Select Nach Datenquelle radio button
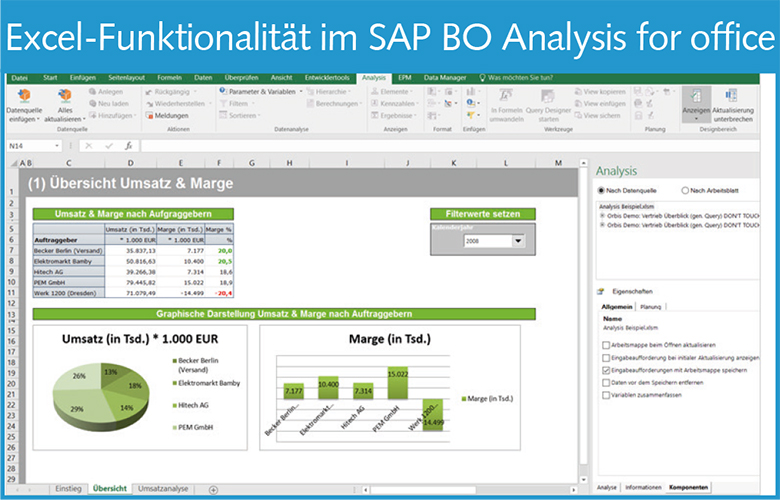This screenshot has height=500, width=780. (601, 191)
